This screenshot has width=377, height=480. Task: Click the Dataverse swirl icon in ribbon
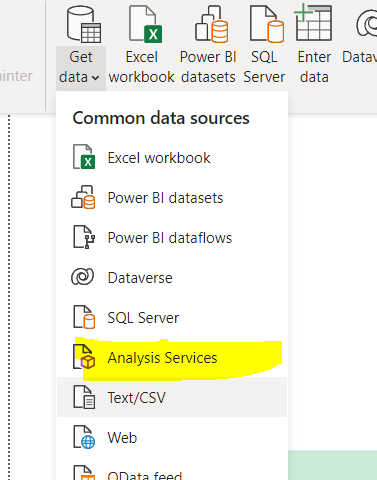tap(367, 23)
